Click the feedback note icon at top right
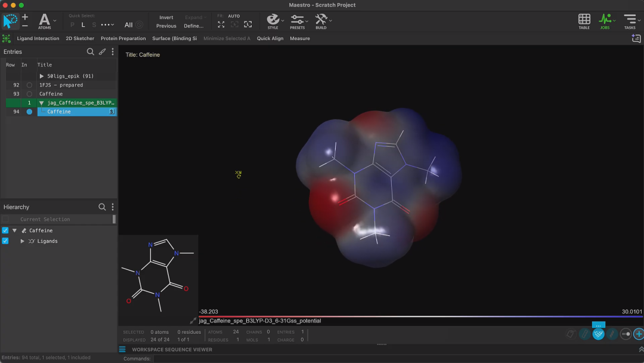Viewport: 644px width, 363px height. point(636,39)
